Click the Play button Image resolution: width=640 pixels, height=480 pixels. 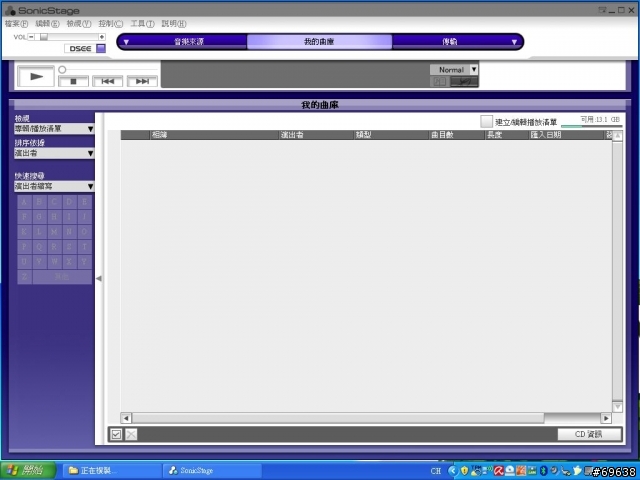(x=36, y=76)
